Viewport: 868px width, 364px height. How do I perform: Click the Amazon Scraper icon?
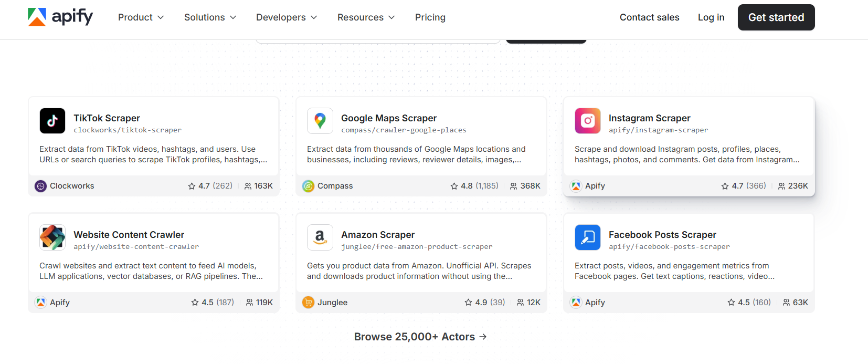[x=320, y=237]
